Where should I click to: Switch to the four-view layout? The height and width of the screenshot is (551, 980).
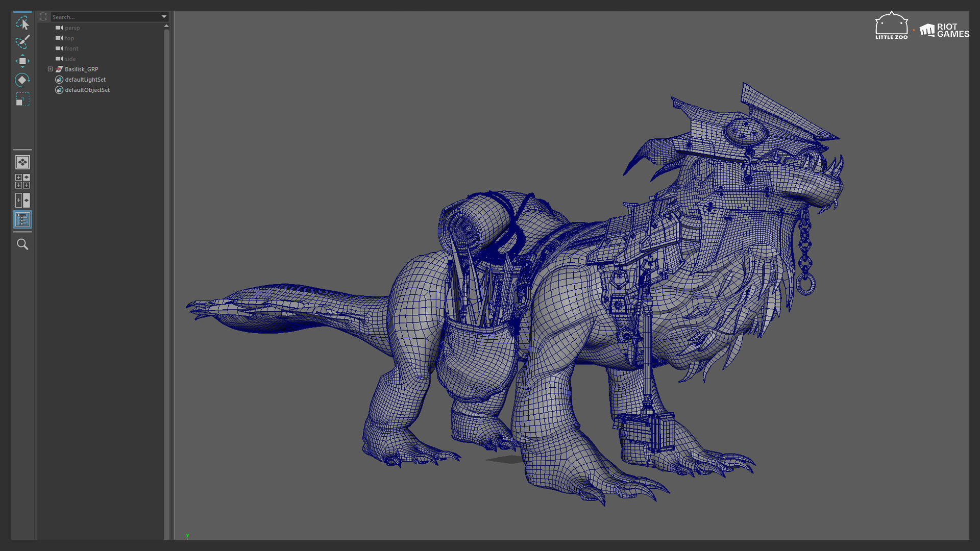click(22, 181)
